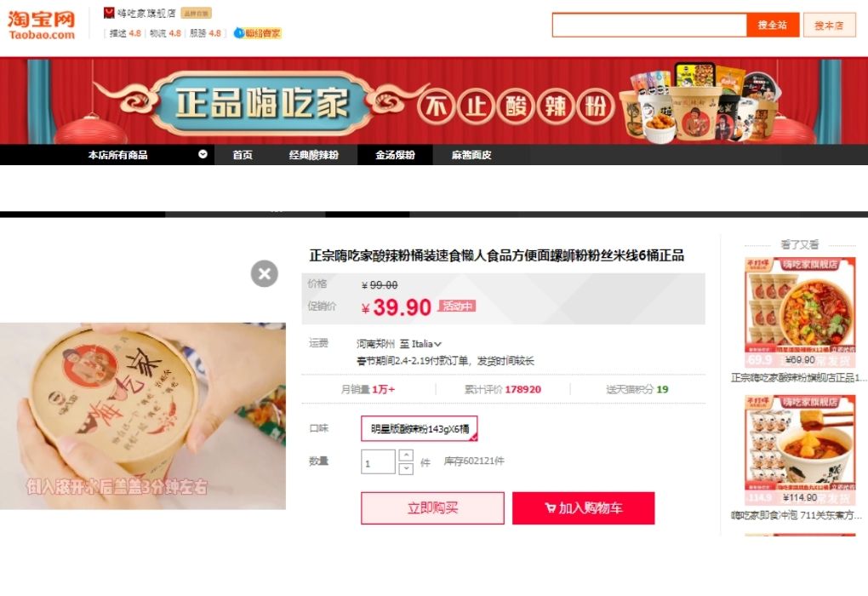868x596 pixels.
Task: Click the 立即购买 button
Action: [x=432, y=508]
